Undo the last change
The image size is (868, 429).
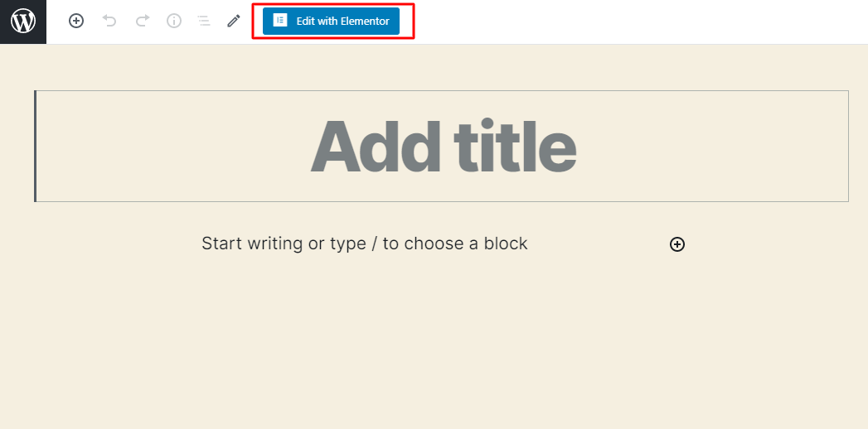[x=109, y=22]
